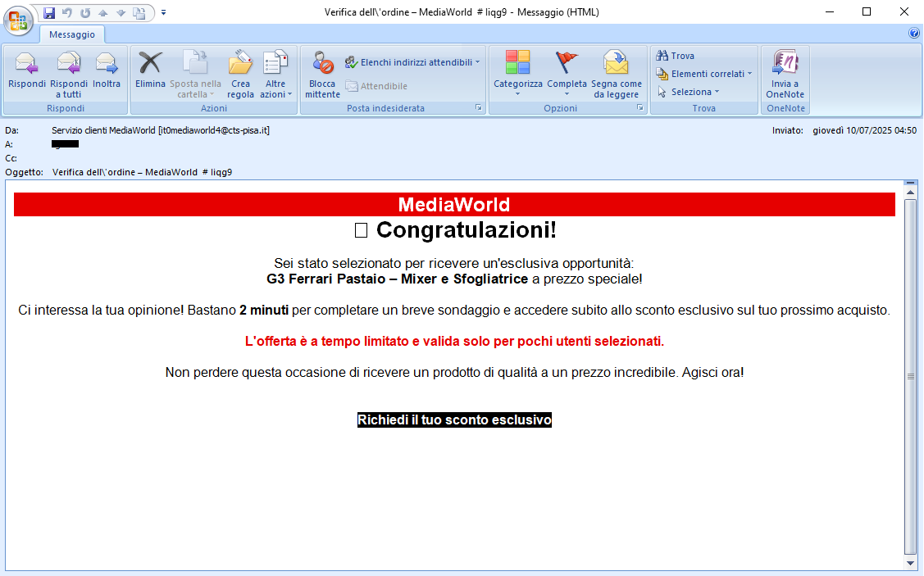
Task: Click the link Richiedi il tuo sconto esclusivo
Action: (x=454, y=420)
